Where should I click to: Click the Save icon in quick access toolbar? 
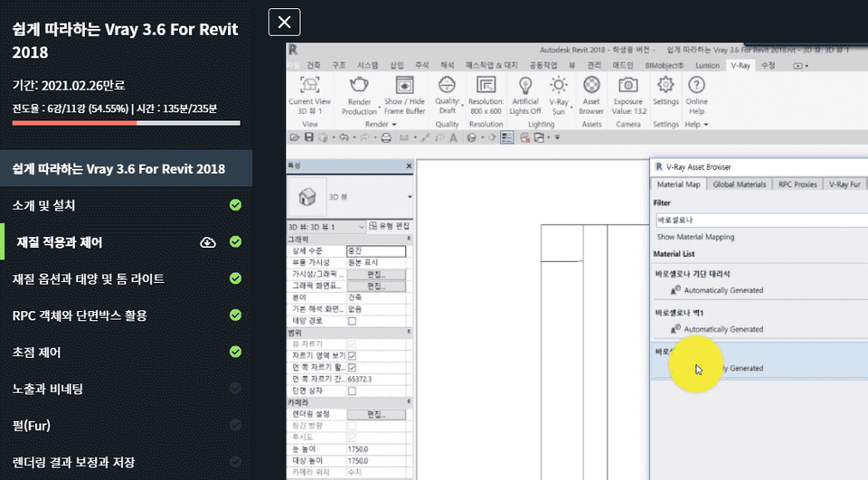click(309, 137)
